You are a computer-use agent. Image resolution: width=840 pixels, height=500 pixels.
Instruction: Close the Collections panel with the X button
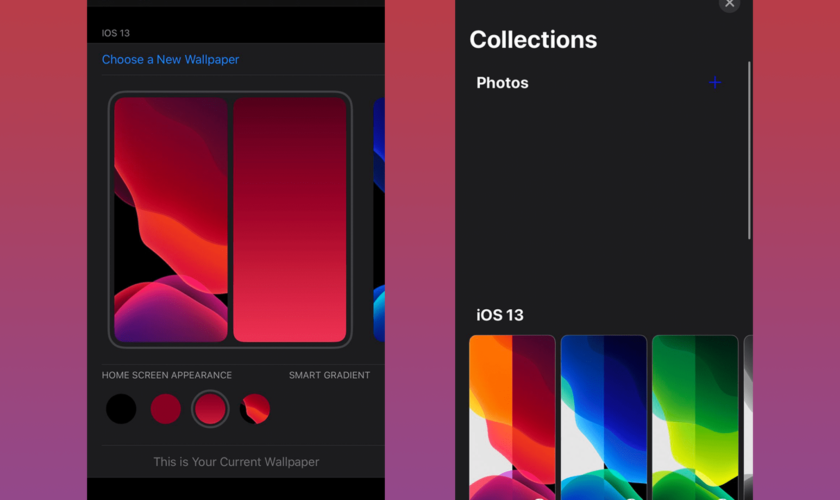(x=729, y=4)
